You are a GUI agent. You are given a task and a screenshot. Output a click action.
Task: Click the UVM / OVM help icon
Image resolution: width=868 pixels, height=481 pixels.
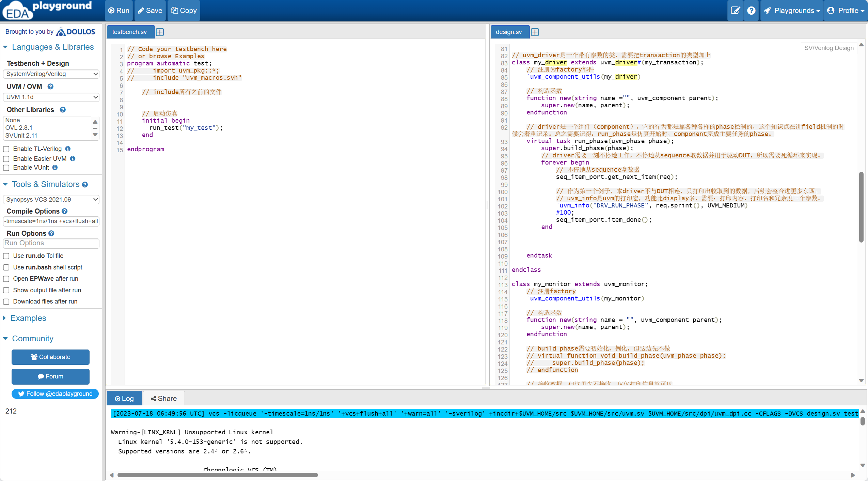click(x=50, y=87)
